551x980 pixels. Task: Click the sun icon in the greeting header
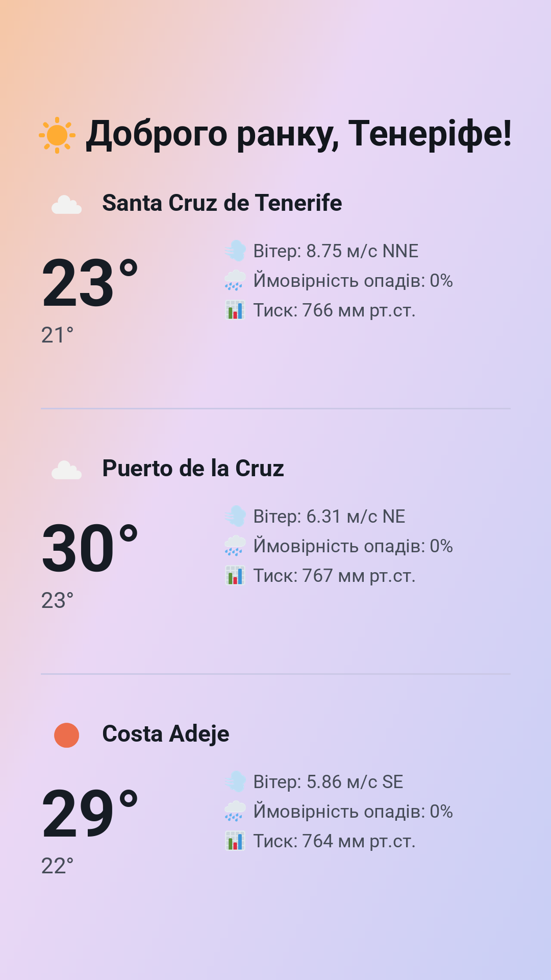(x=57, y=135)
